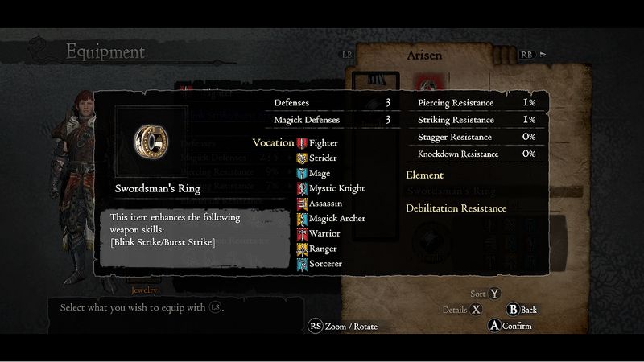Click the RS Zoom / Rotate prompt
This screenshot has height=362, width=644.
click(343, 327)
